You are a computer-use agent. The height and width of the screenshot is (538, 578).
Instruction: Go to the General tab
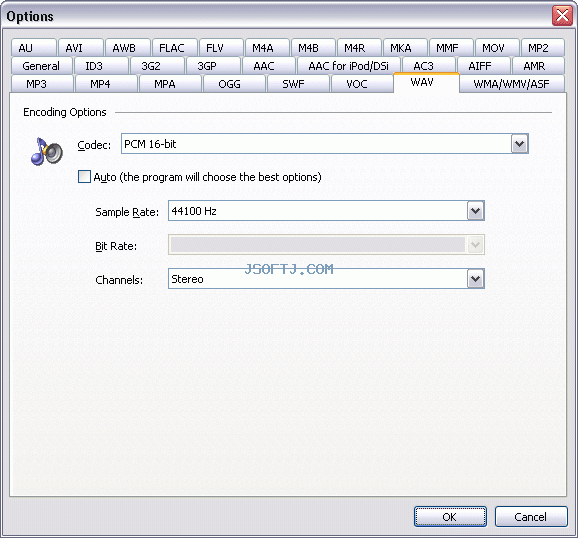tap(42, 66)
